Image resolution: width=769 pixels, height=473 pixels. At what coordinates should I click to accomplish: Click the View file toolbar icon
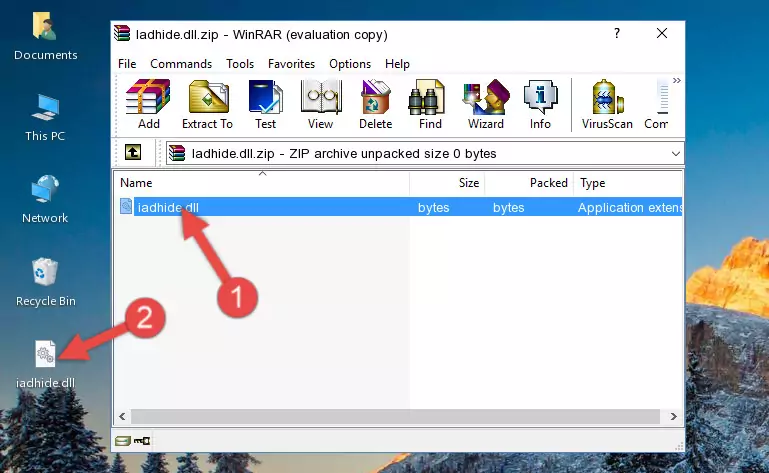point(321,105)
